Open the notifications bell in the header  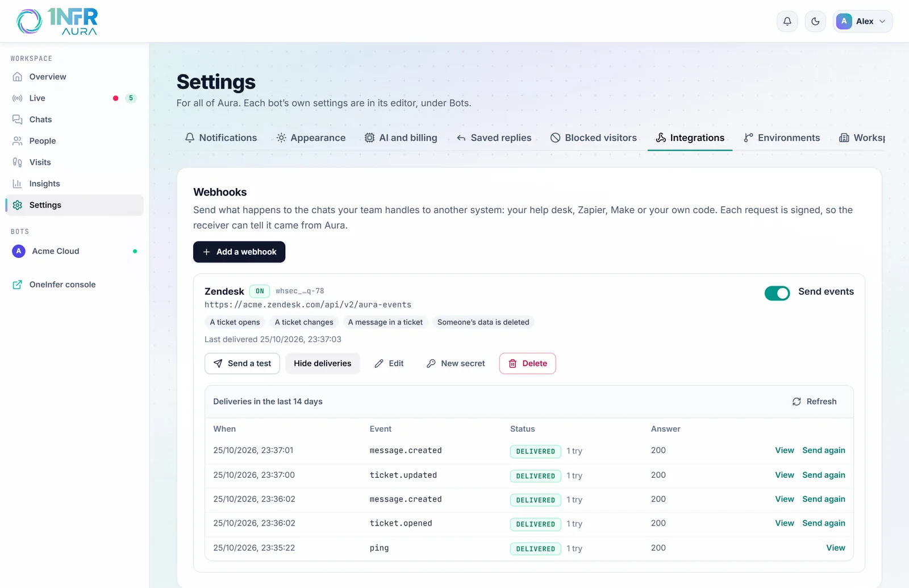coord(787,22)
